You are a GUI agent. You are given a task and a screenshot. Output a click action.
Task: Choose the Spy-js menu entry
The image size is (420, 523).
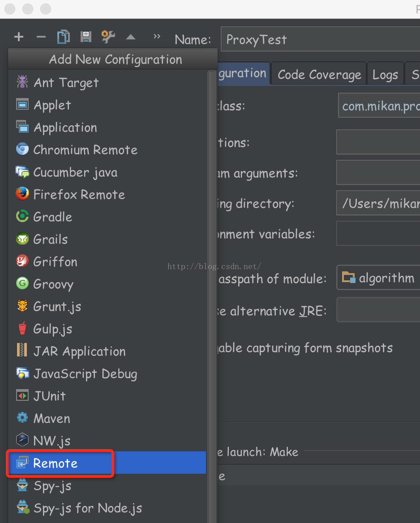107,486
